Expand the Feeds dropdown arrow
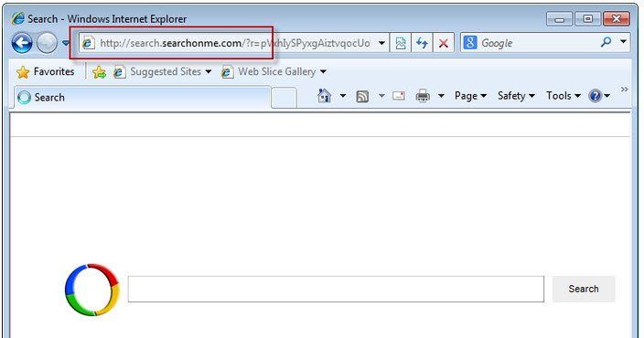 (381, 96)
